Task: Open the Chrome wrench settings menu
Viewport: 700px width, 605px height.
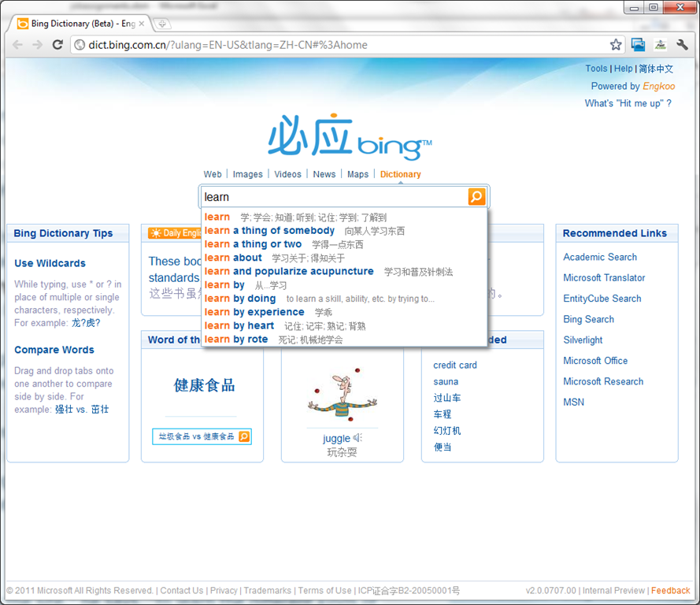Action: pos(682,45)
